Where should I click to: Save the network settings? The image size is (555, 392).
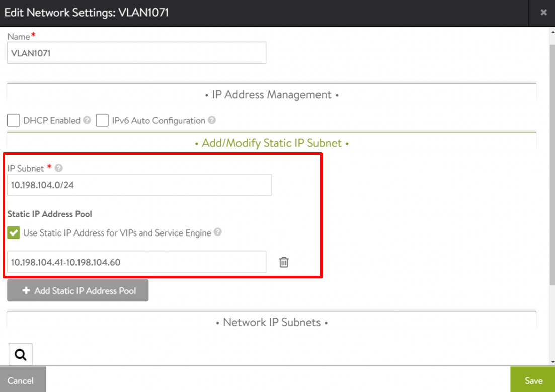[533, 380]
